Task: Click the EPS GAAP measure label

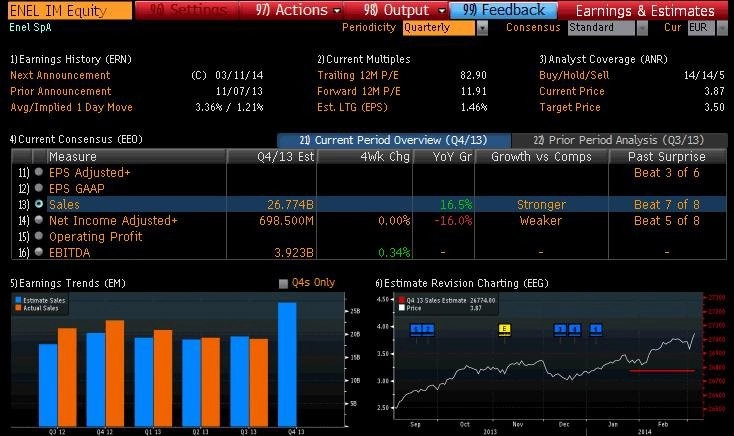Action: pyautogui.click(x=77, y=189)
